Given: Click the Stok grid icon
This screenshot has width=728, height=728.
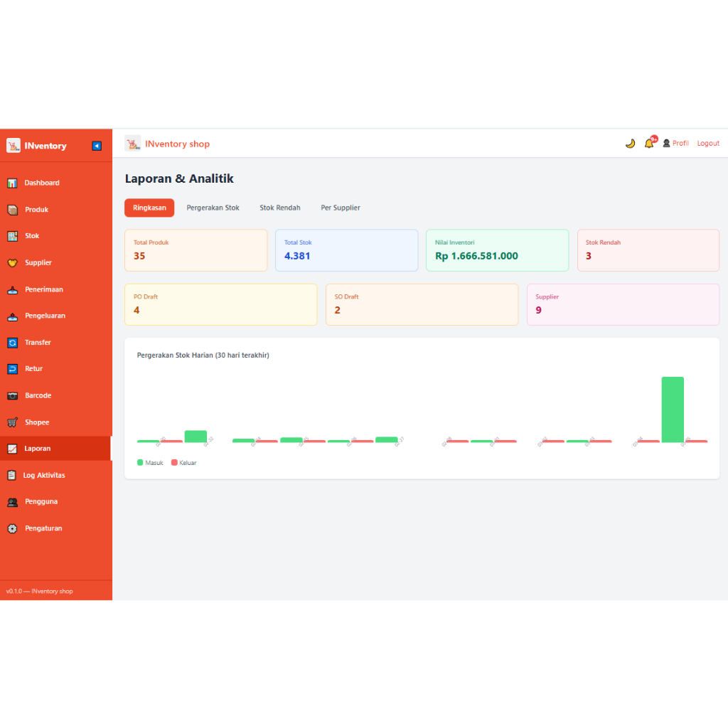Looking at the screenshot, I should coord(13,236).
